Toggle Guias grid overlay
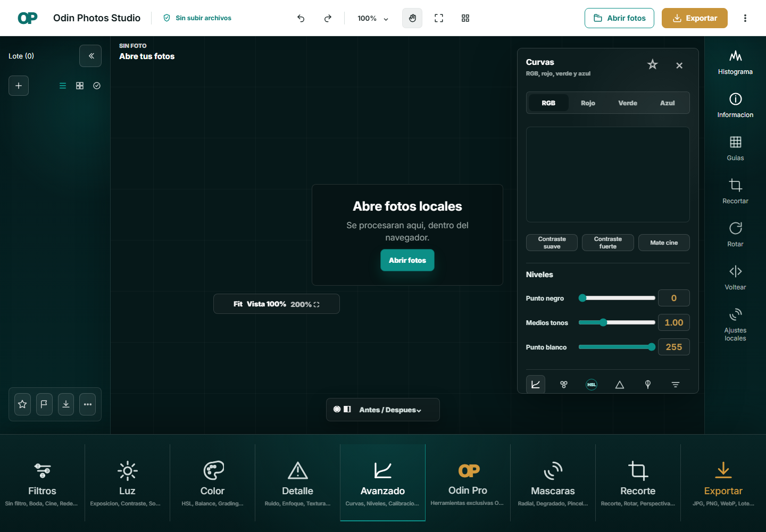 735,148
